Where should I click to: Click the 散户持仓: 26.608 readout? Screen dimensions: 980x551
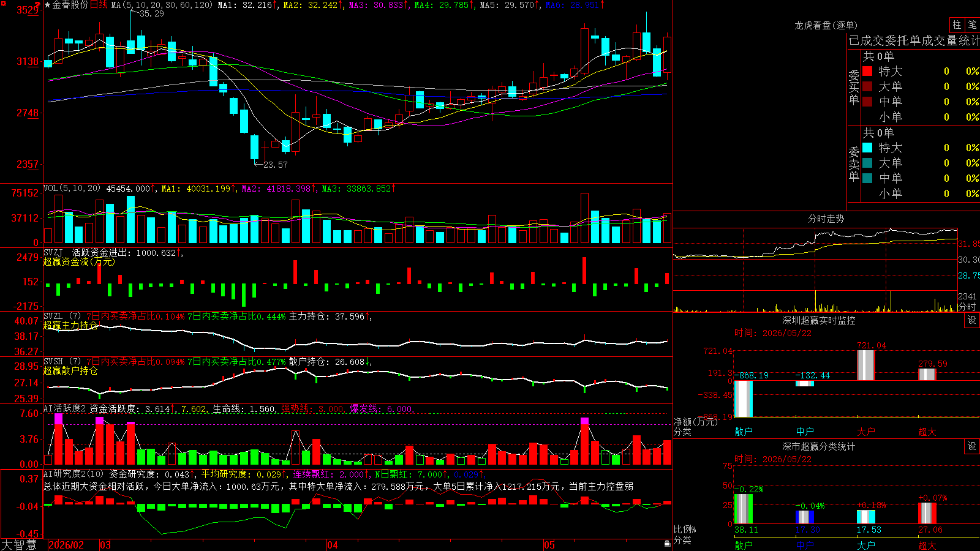tap(329, 362)
